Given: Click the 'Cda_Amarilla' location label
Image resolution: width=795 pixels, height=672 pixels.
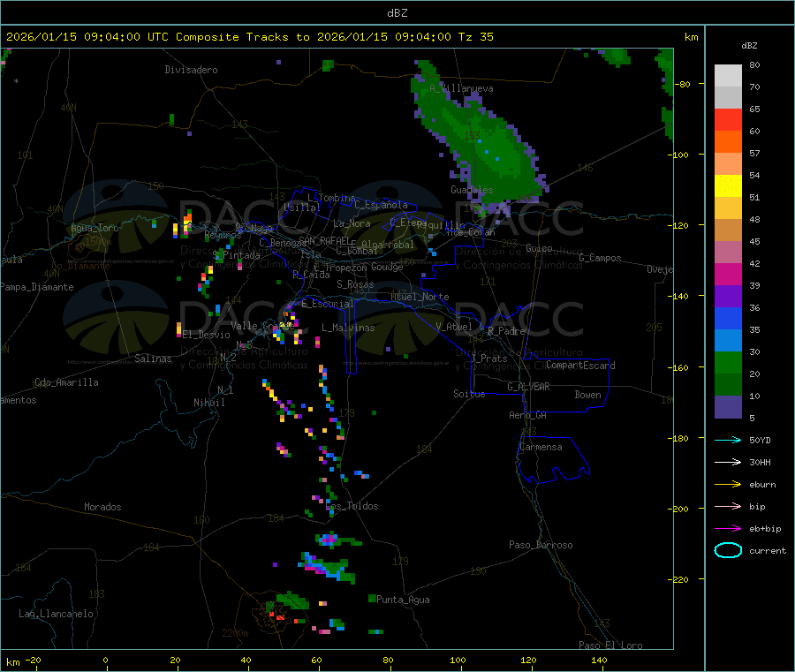Looking at the screenshot, I should click(x=66, y=382).
